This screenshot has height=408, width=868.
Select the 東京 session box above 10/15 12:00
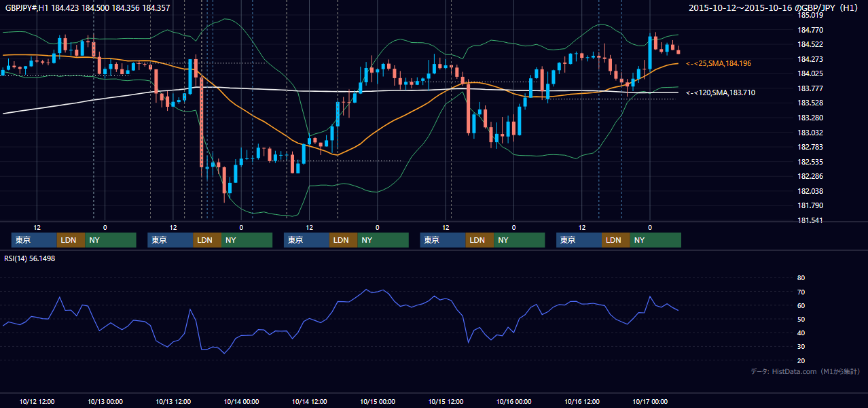pos(443,240)
